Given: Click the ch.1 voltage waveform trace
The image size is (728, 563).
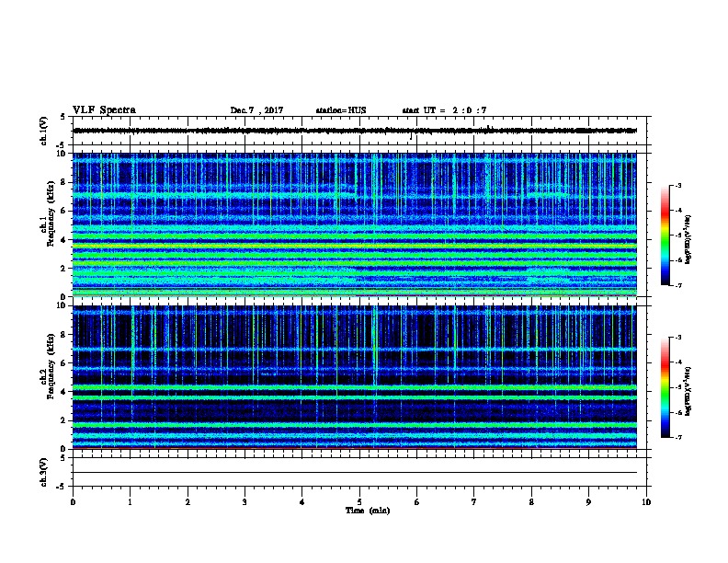Looking at the screenshot, I should 355,131.
